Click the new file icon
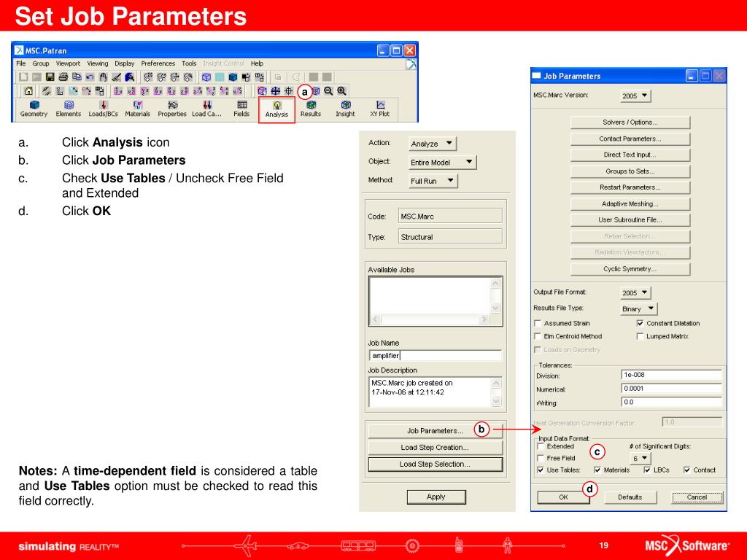 coord(23,77)
